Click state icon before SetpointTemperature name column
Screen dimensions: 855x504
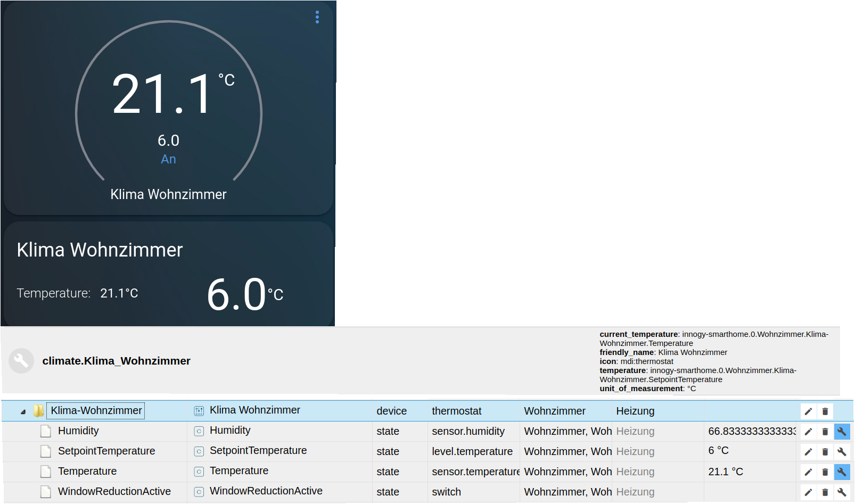pyautogui.click(x=199, y=451)
